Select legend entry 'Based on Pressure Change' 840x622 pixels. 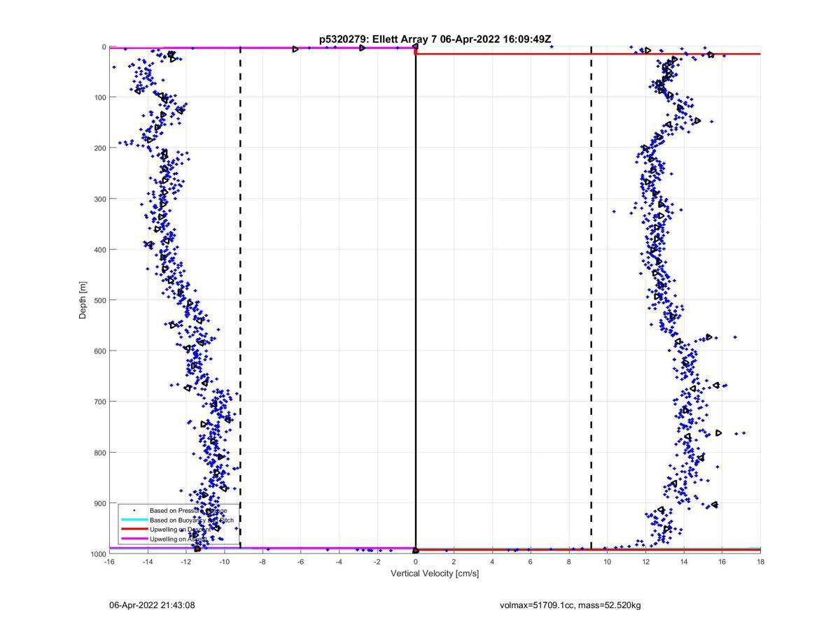(x=188, y=511)
